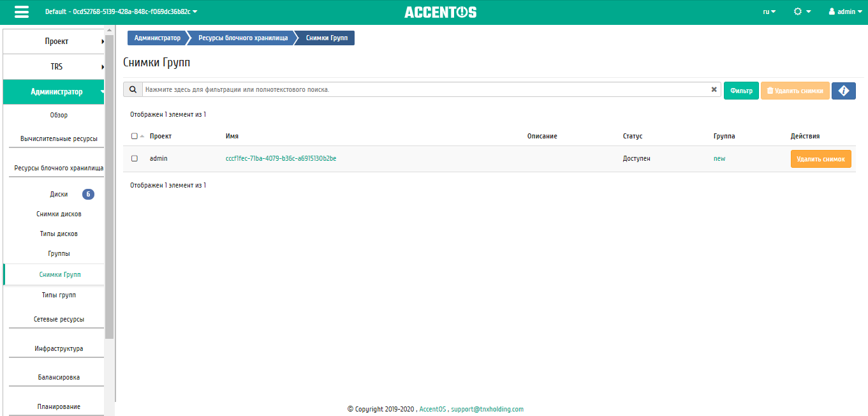Click the ACCENTOS logo
Image resolution: width=868 pixels, height=416 pixels.
440,12
